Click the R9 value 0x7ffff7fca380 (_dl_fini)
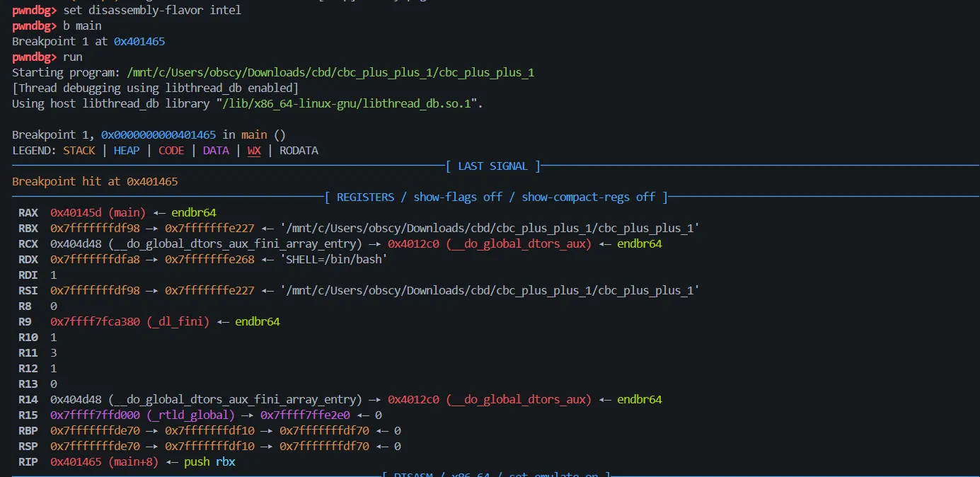The height and width of the screenshot is (477, 980). point(130,322)
